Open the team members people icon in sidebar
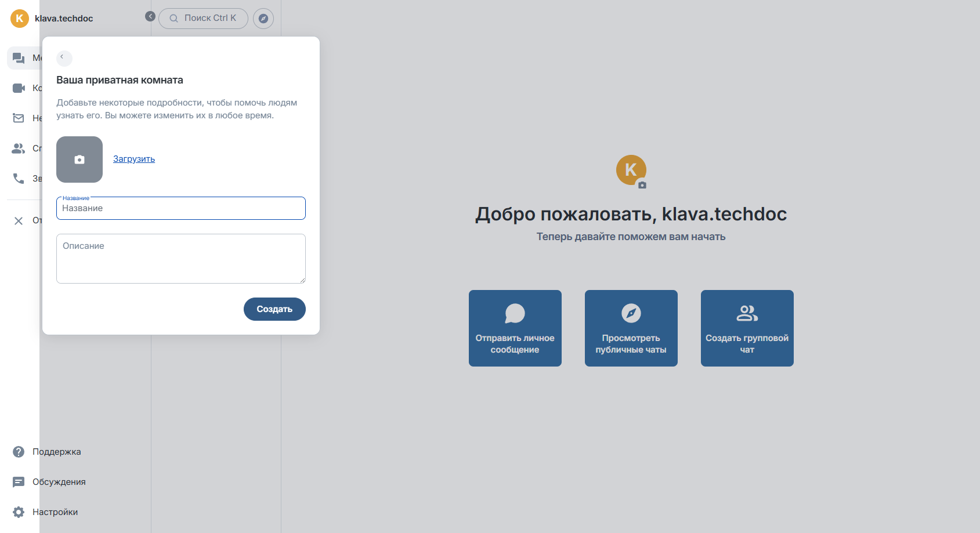The height and width of the screenshot is (533, 980). tap(19, 148)
